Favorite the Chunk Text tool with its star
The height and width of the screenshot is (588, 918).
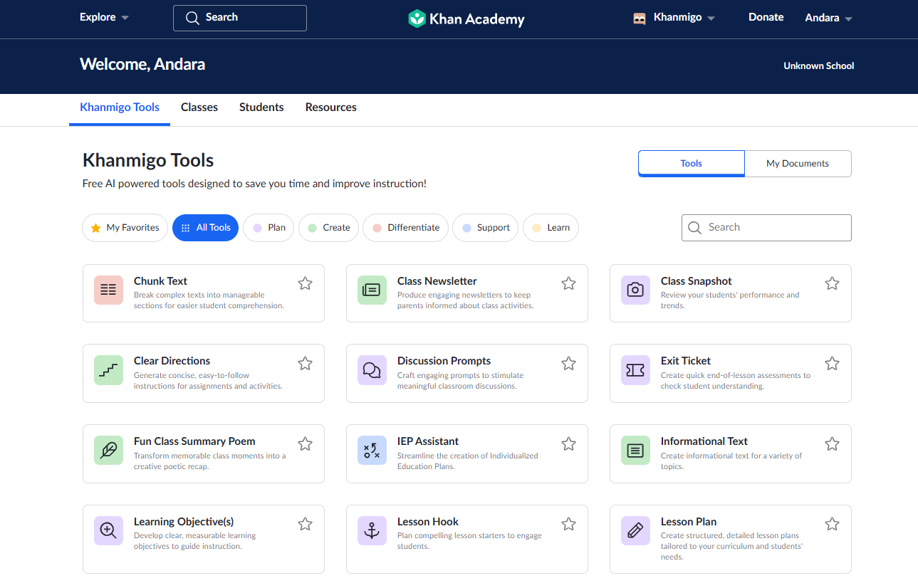pos(305,283)
